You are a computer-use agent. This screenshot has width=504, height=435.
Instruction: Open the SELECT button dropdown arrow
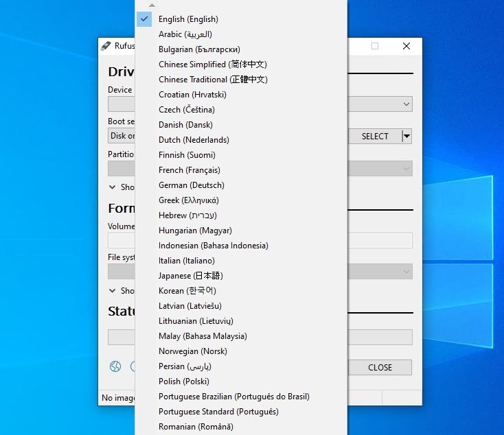[407, 137]
